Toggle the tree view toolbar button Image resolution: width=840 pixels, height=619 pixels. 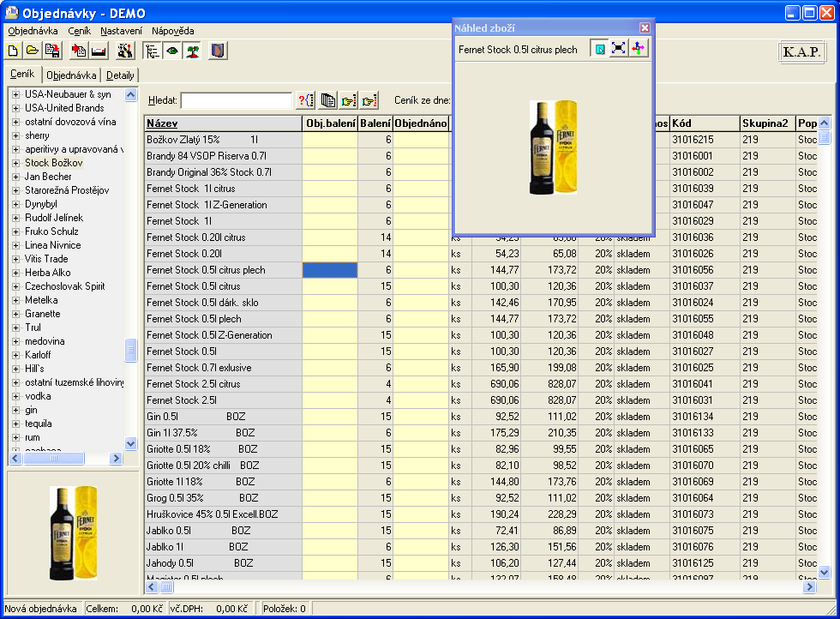pyautogui.click(x=153, y=51)
